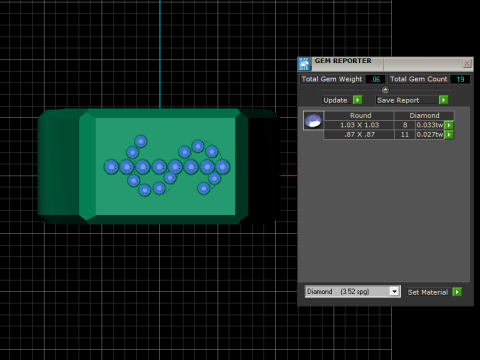This screenshot has height=360, width=480.
Task: Click the round gem thumbnail icon
Action: (313, 120)
